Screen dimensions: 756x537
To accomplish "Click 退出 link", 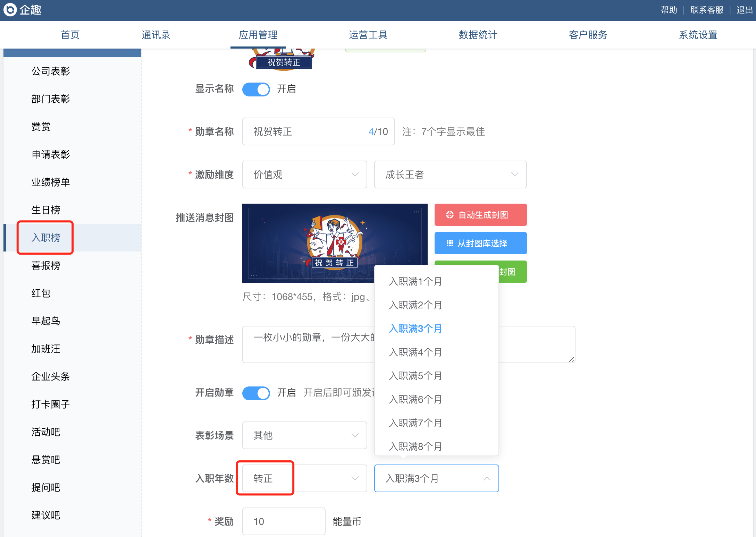I will coord(745,10).
